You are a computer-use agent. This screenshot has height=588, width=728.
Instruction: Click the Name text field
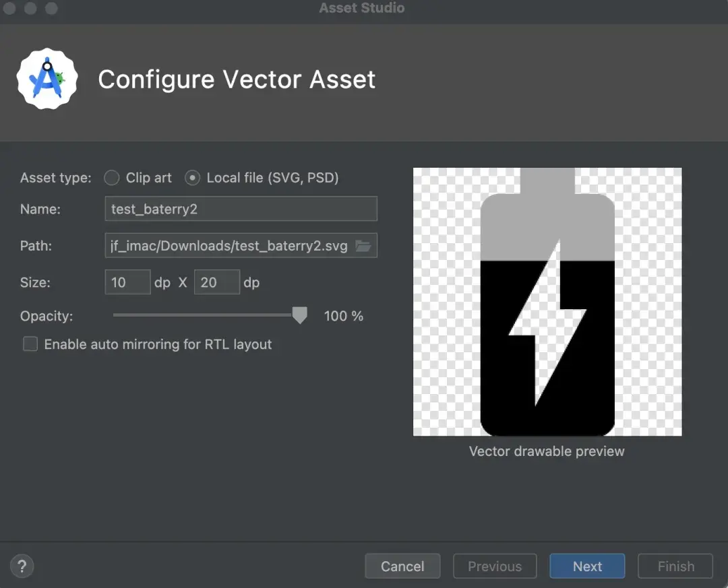point(241,209)
